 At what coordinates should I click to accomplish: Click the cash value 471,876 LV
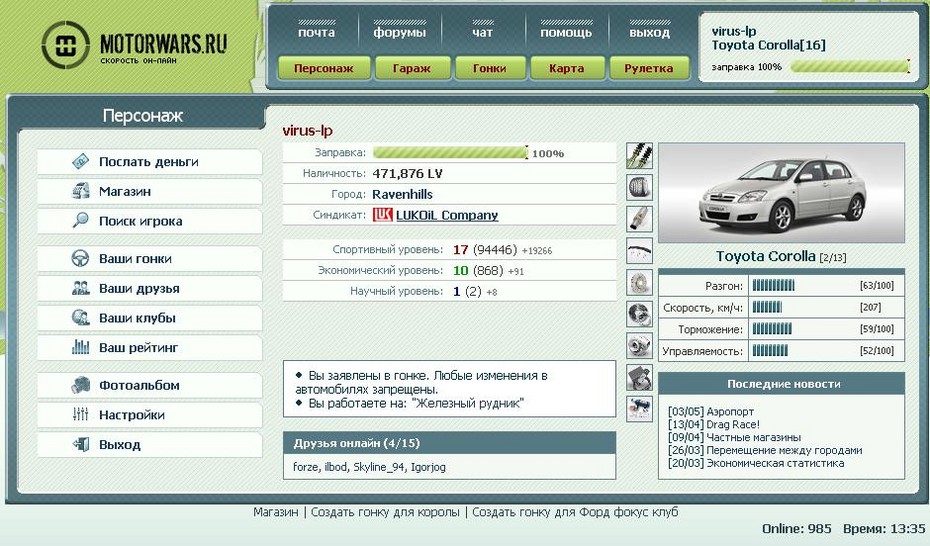pos(407,174)
